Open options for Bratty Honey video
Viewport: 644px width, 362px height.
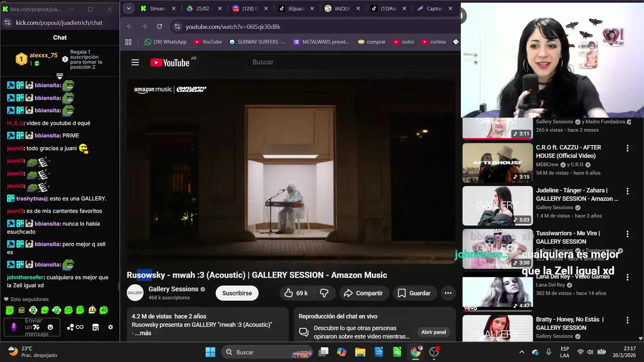click(x=627, y=320)
